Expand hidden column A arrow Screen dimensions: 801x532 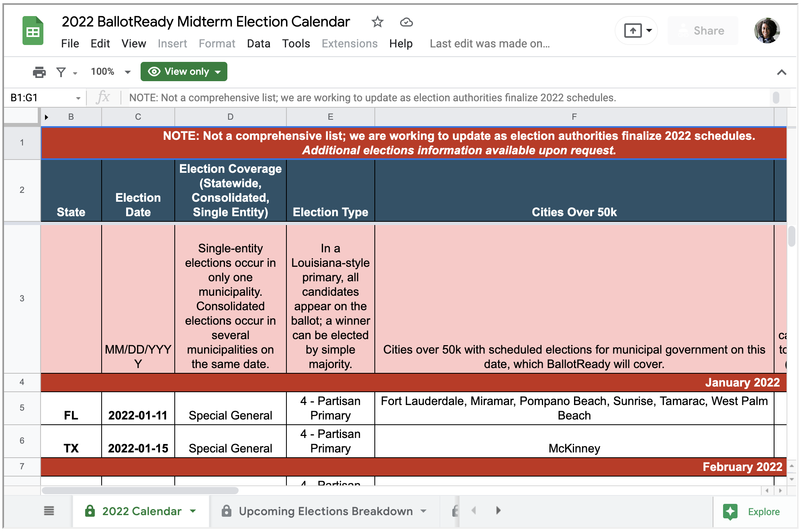pos(47,117)
